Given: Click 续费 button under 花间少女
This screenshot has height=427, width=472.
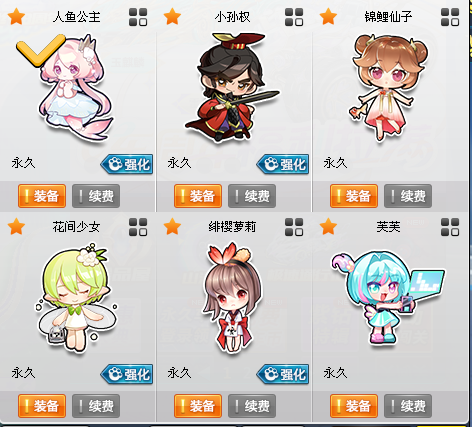Looking at the screenshot, I should coord(96,406).
